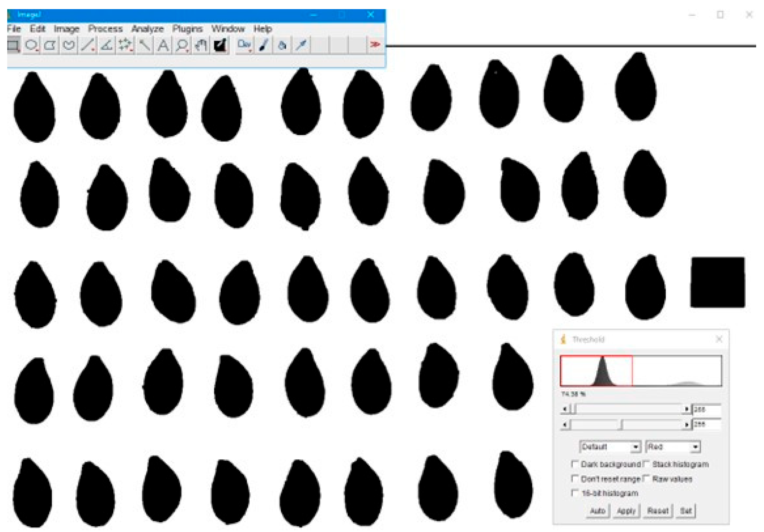
Task: Select the Text tool
Action: tap(163, 45)
